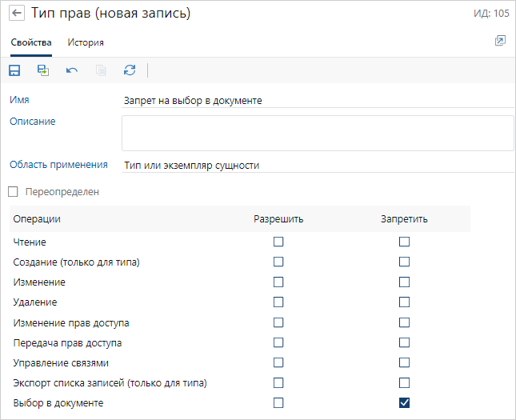Enable the Переопределен checkbox
This screenshot has height=420, width=516.
tap(13, 192)
